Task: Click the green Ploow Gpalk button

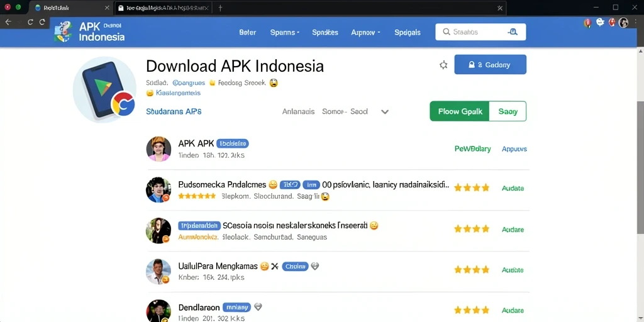Action: [x=460, y=111]
